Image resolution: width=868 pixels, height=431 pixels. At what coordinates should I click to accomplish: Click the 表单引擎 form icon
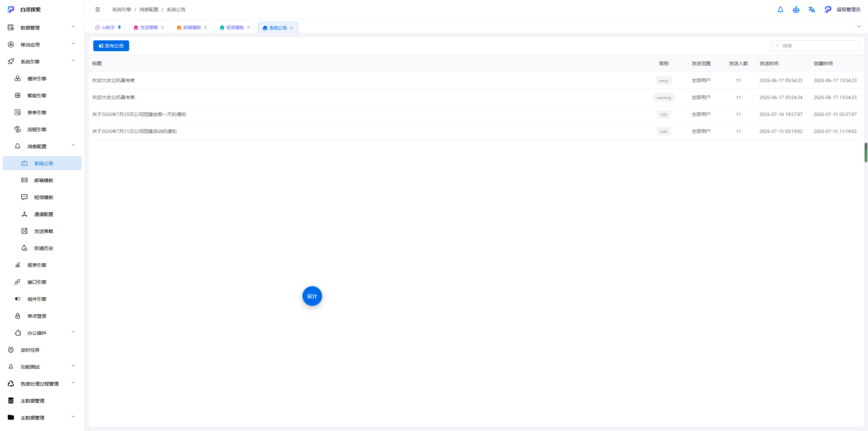click(18, 112)
